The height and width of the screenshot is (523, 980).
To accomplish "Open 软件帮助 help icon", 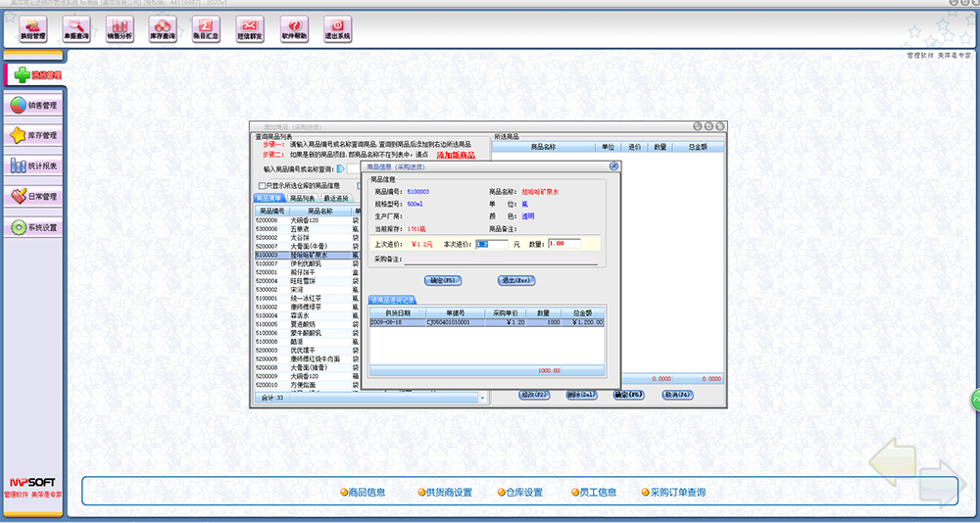I will (x=294, y=28).
